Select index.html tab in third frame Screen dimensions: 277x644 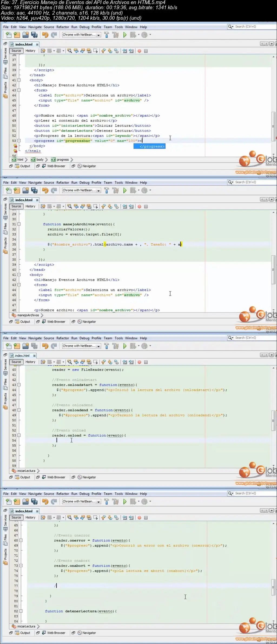(22, 356)
